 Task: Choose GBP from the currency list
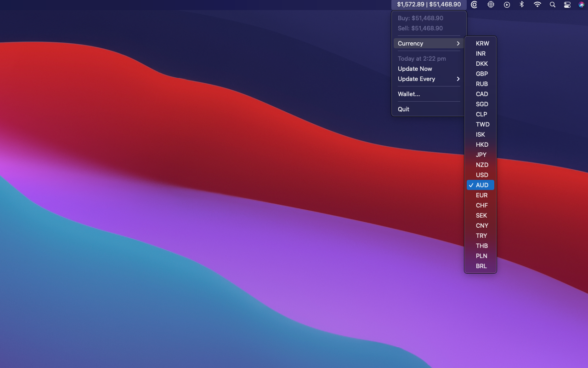coord(481,74)
